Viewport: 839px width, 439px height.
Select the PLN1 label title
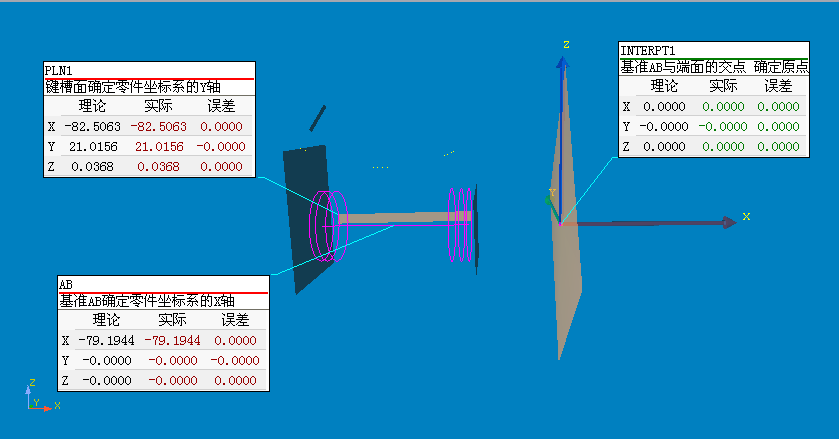click(x=58, y=71)
